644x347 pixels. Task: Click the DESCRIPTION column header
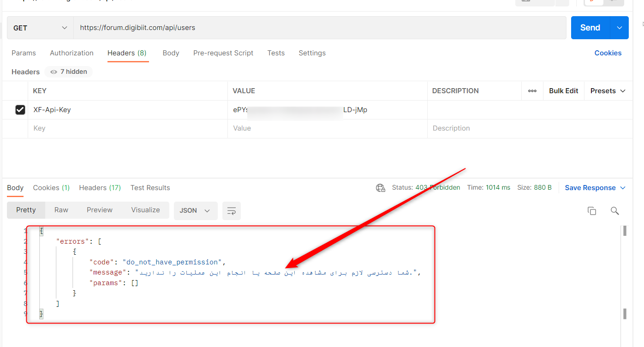point(455,91)
